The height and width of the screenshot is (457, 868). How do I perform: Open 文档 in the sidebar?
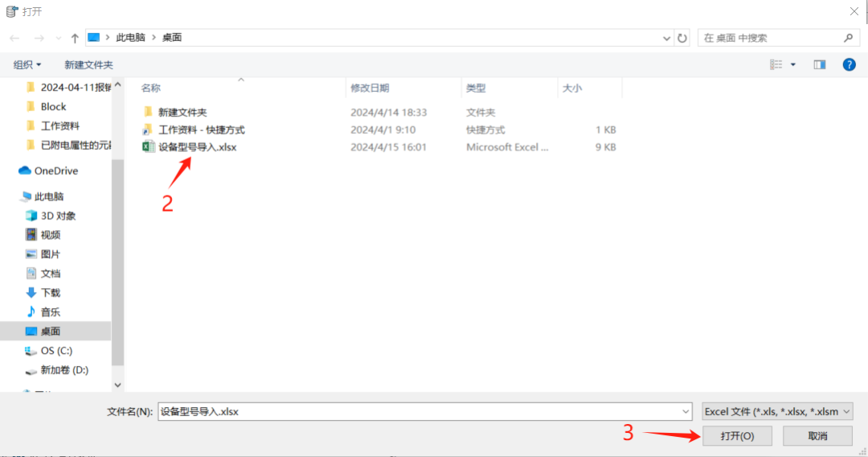pos(51,274)
